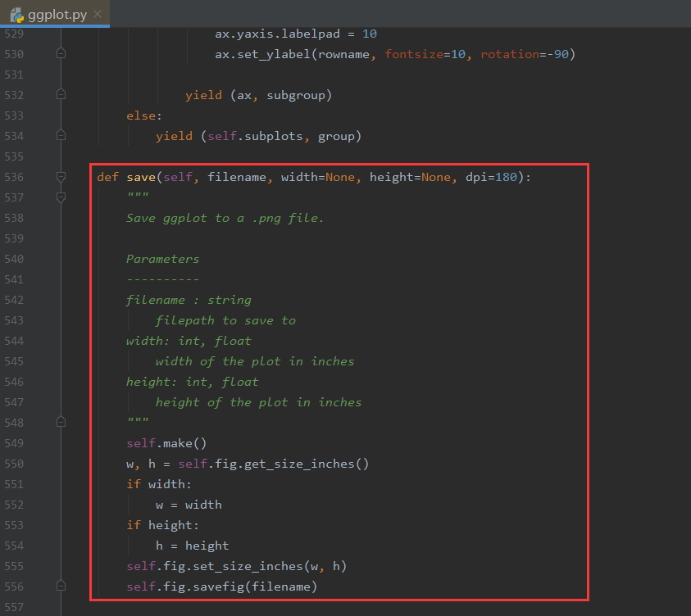
Task: Click the 'if width:' statement
Action: [159, 484]
